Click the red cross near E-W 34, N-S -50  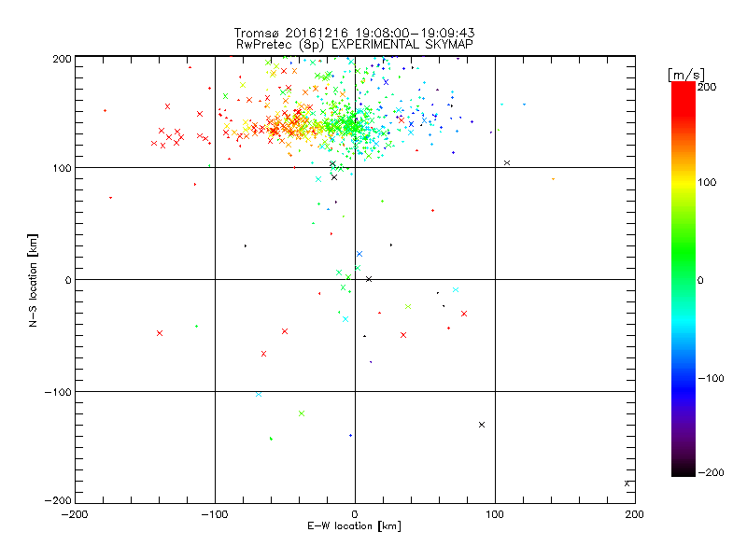(x=403, y=335)
